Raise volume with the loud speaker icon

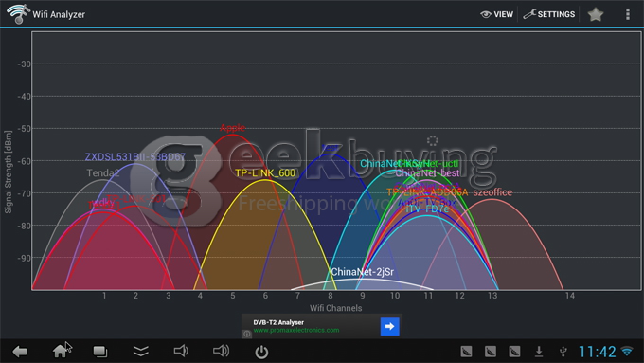(x=221, y=351)
